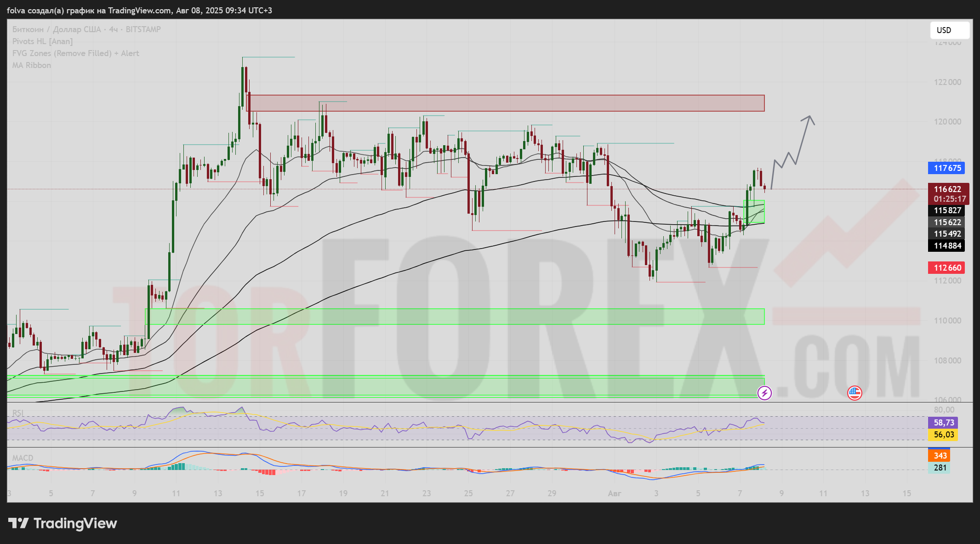Click the Авг month label on time axis
980x544 pixels.
coord(614,493)
